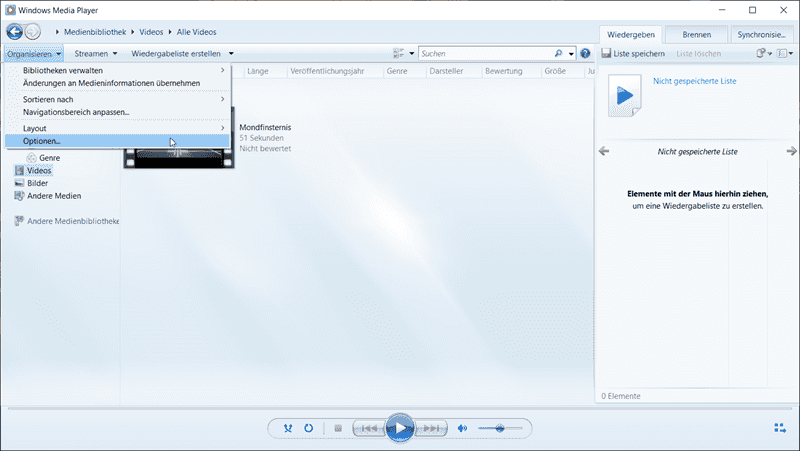Click the Mondfinsternis video thumbnail

click(179, 157)
